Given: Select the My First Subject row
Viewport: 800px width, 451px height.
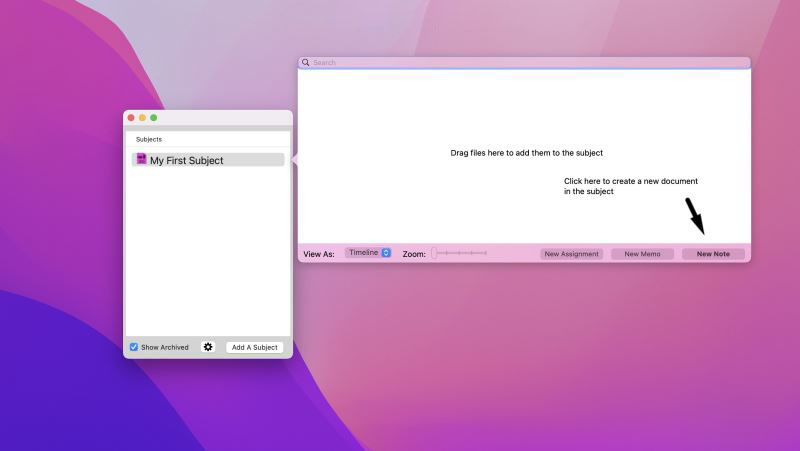Looking at the screenshot, I should tap(208, 160).
